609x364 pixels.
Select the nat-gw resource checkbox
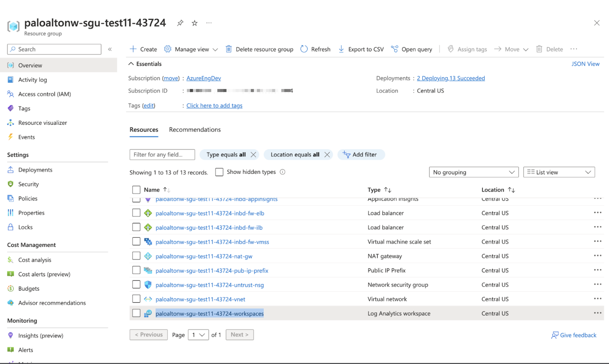[136, 256]
